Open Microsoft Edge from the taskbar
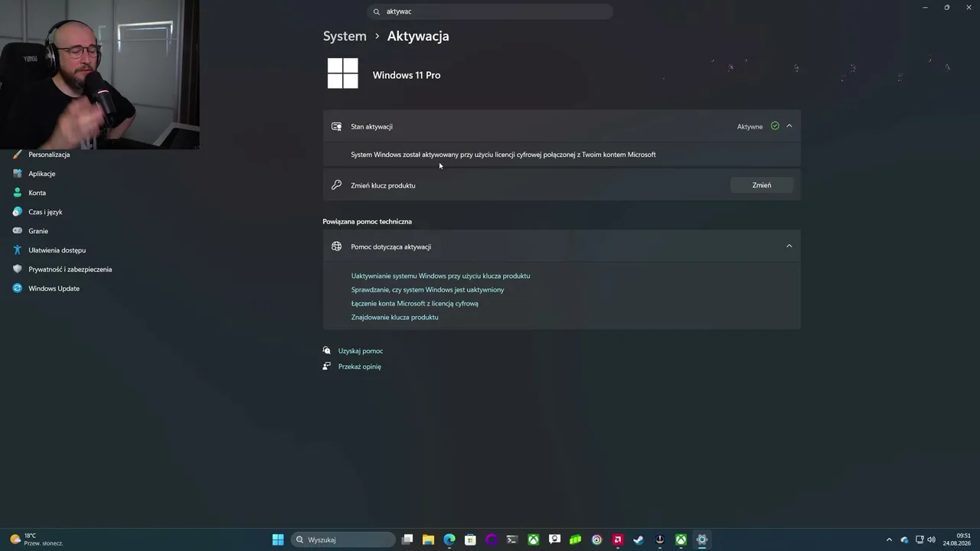Viewport: 980px width, 551px height. [449, 540]
